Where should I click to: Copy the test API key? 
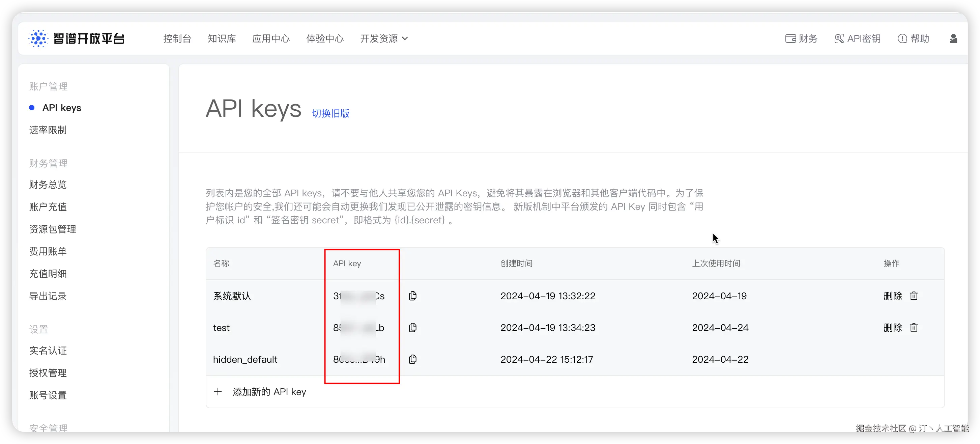413,327
